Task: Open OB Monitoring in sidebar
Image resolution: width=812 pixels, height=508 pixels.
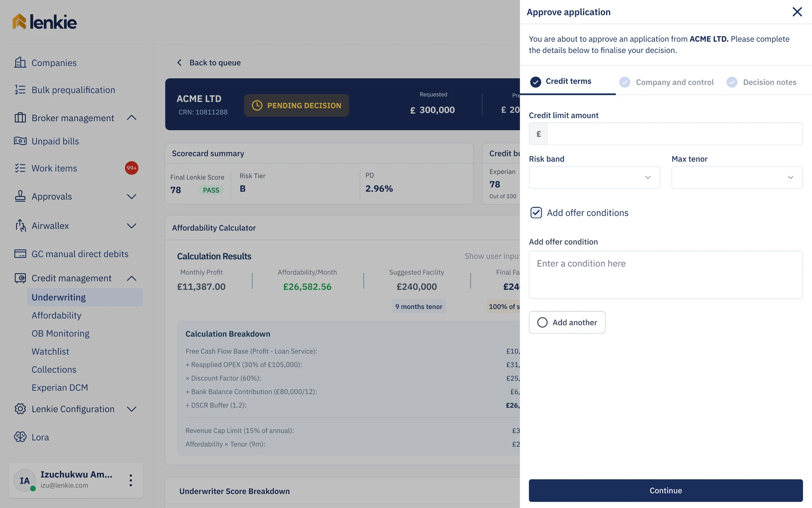Action: click(60, 333)
